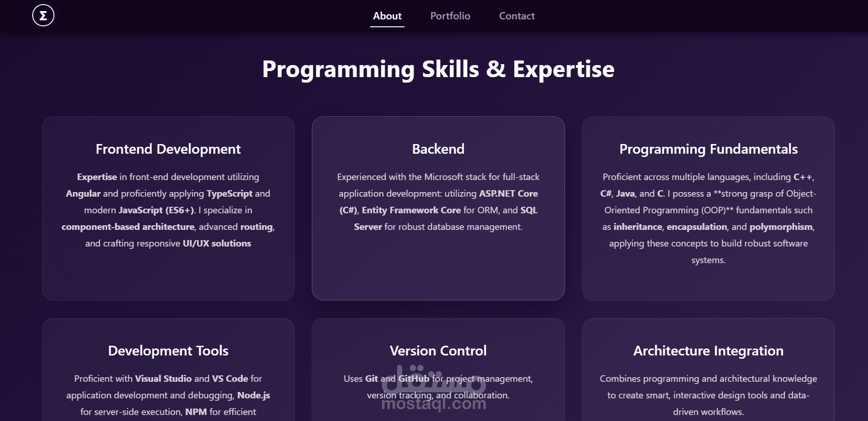The height and width of the screenshot is (421, 868).
Task: Click the bold word Java
Action: coord(625,193)
